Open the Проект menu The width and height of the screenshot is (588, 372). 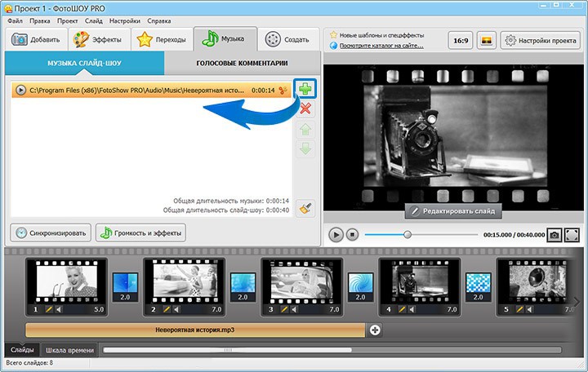click(68, 21)
